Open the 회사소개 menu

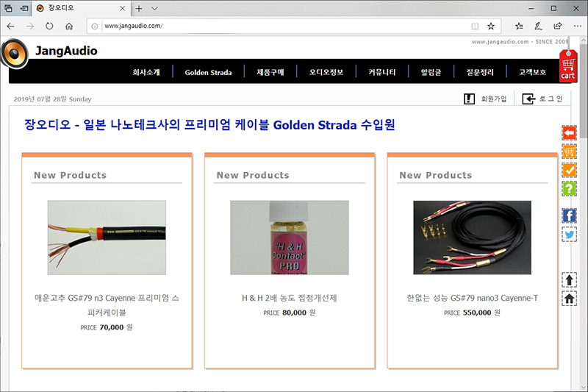(x=146, y=72)
